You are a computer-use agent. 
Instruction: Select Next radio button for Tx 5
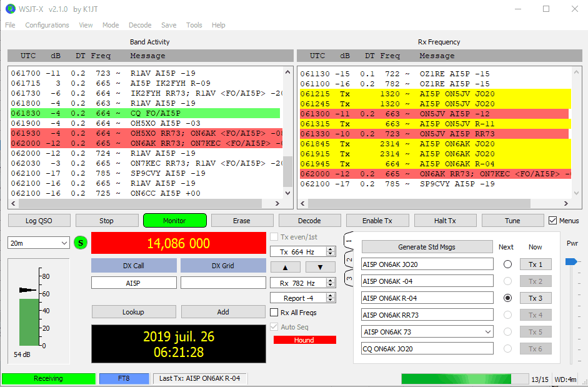pyautogui.click(x=507, y=332)
